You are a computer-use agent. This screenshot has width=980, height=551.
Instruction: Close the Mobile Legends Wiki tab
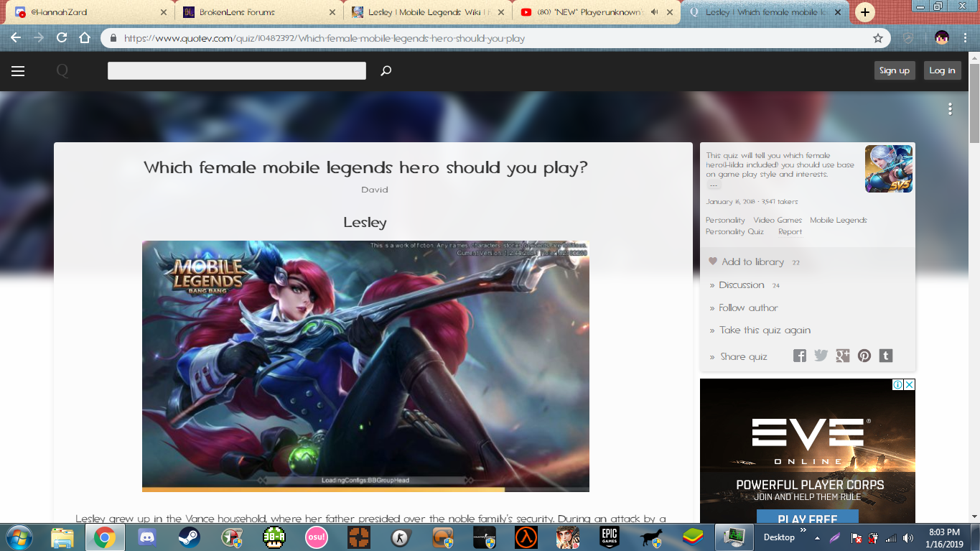point(500,12)
